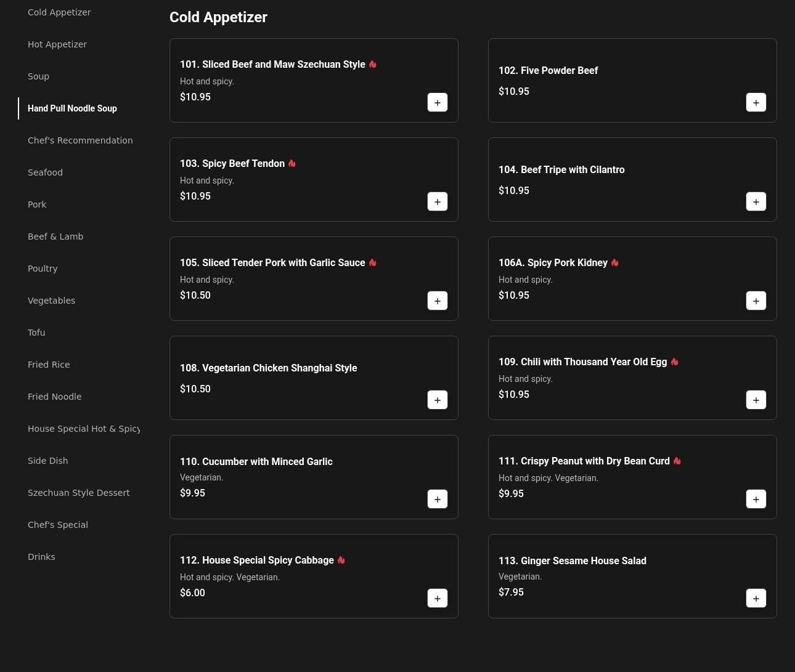This screenshot has height=672, width=795.
Task: Add Crispy Peanut with Dry Bean Curd
Action: click(x=756, y=500)
